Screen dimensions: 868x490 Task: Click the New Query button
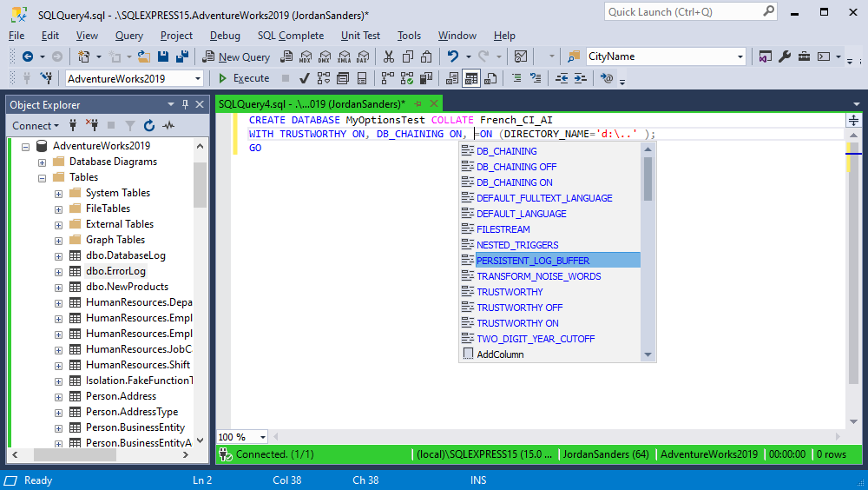pyautogui.click(x=236, y=56)
